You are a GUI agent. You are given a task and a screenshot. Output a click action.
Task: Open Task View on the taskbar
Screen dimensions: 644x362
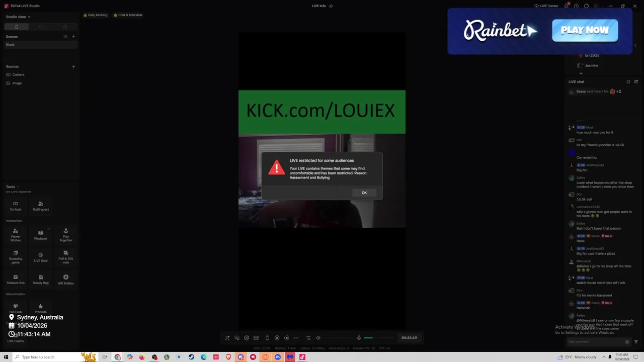tap(105, 357)
